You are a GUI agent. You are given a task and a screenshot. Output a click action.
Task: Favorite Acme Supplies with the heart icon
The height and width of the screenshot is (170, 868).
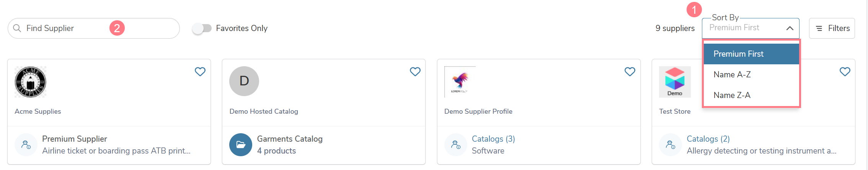[200, 72]
